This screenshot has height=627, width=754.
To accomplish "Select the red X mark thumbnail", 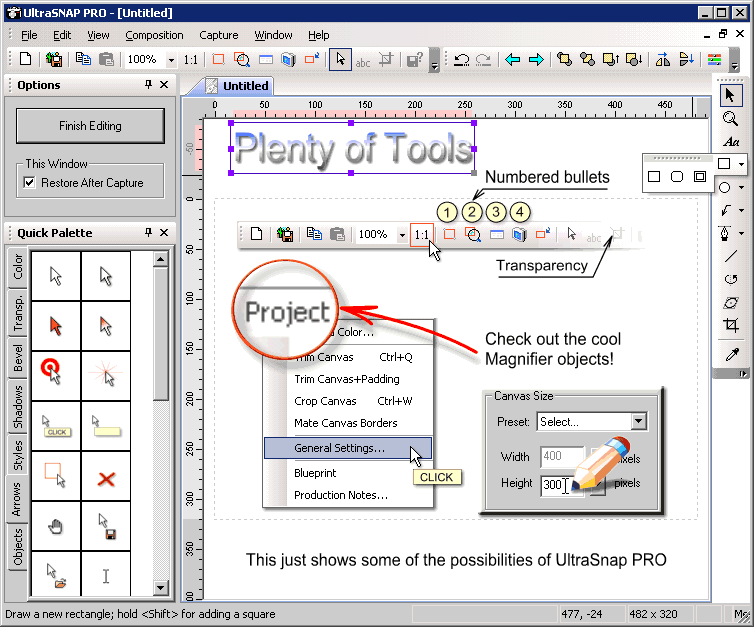I will point(106,478).
